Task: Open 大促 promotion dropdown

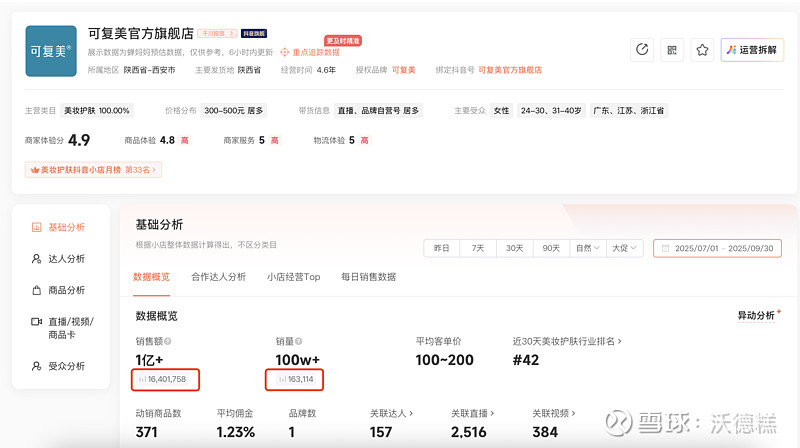Action: point(624,248)
